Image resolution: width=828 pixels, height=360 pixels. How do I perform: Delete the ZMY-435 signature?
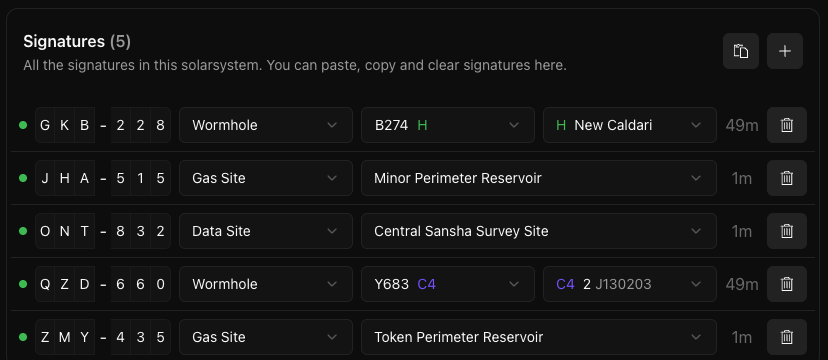[787, 337]
